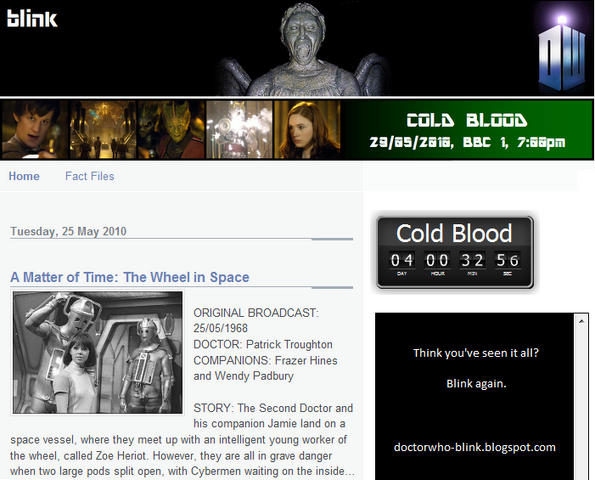Click the scroll up arrow in black widget
Viewport: 595px width, 480px height.
pos(581,321)
